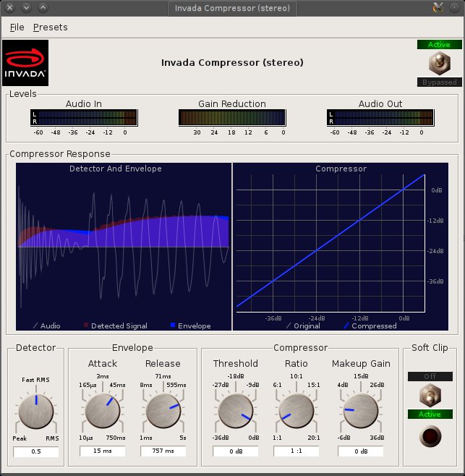
Task: Click the Release knob
Action: [163, 411]
